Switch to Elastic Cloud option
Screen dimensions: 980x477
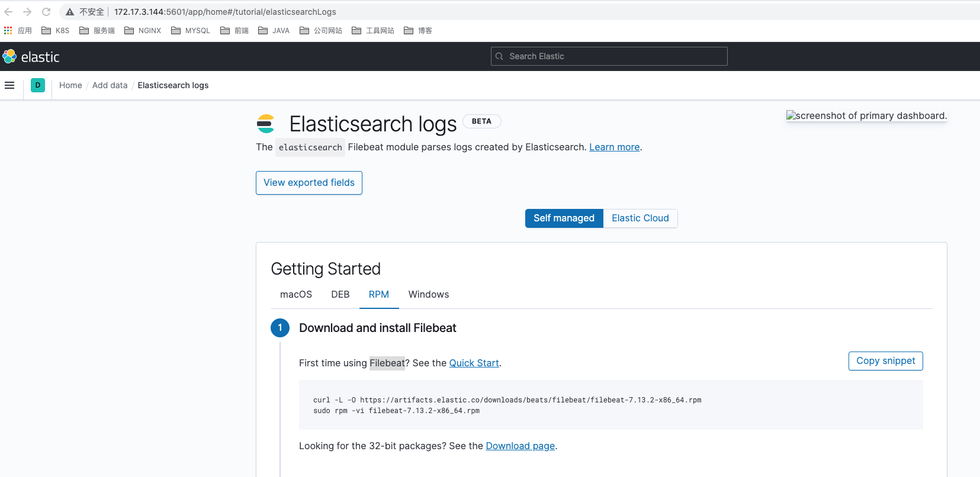(640, 218)
